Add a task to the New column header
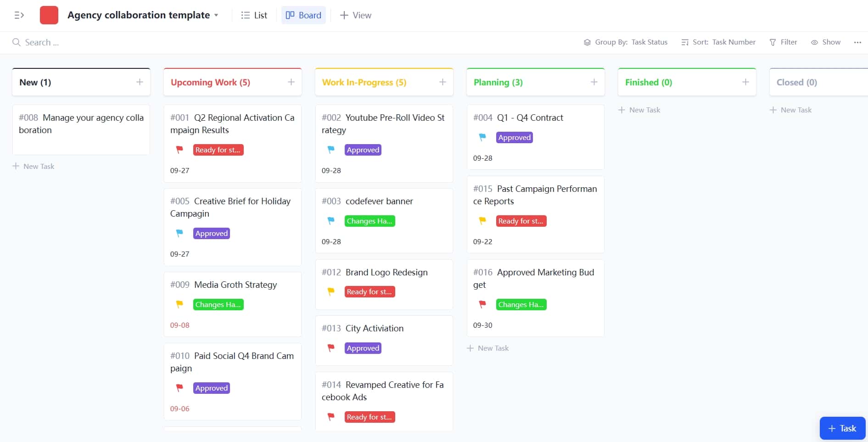This screenshot has width=868, height=442. tap(140, 82)
